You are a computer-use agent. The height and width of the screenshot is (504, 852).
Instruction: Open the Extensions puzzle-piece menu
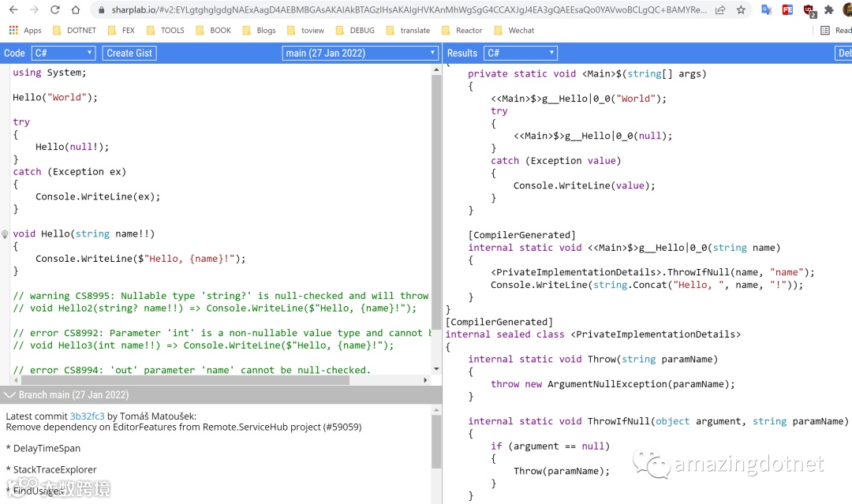(x=828, y=9)
